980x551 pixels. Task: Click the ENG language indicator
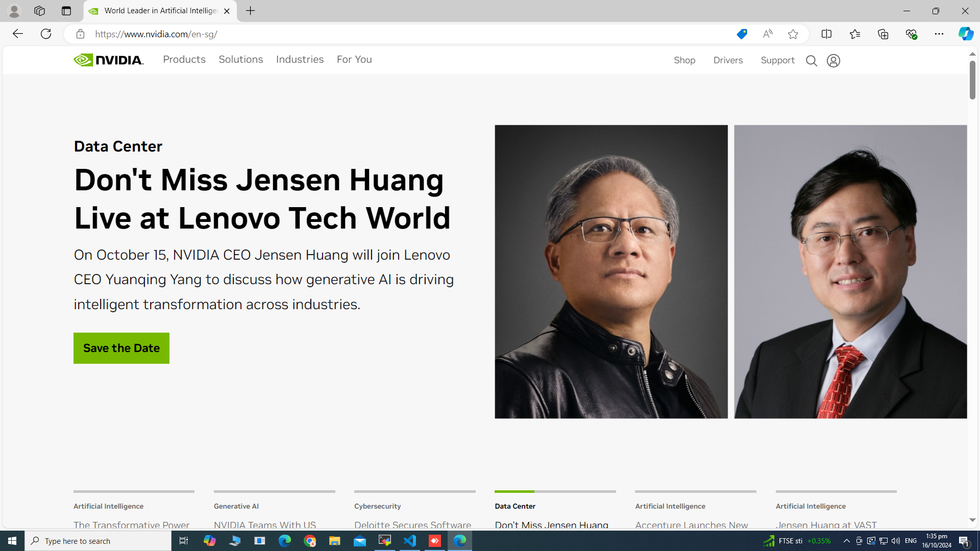(911, 541)
